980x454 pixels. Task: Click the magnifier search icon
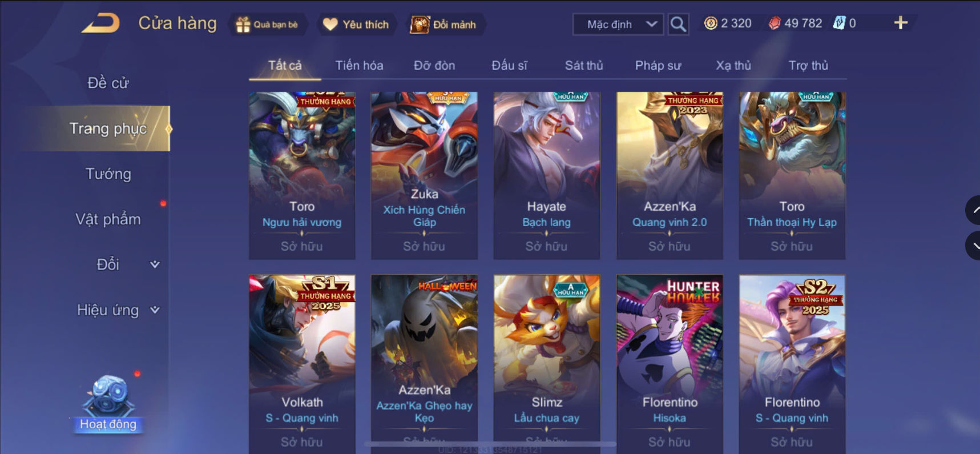(x=678, y=24)
